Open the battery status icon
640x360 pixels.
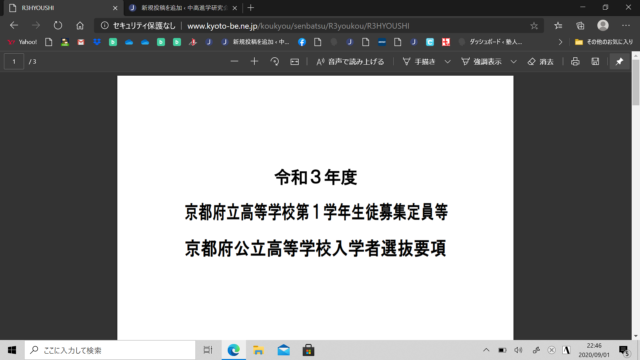tap(502, 350)
